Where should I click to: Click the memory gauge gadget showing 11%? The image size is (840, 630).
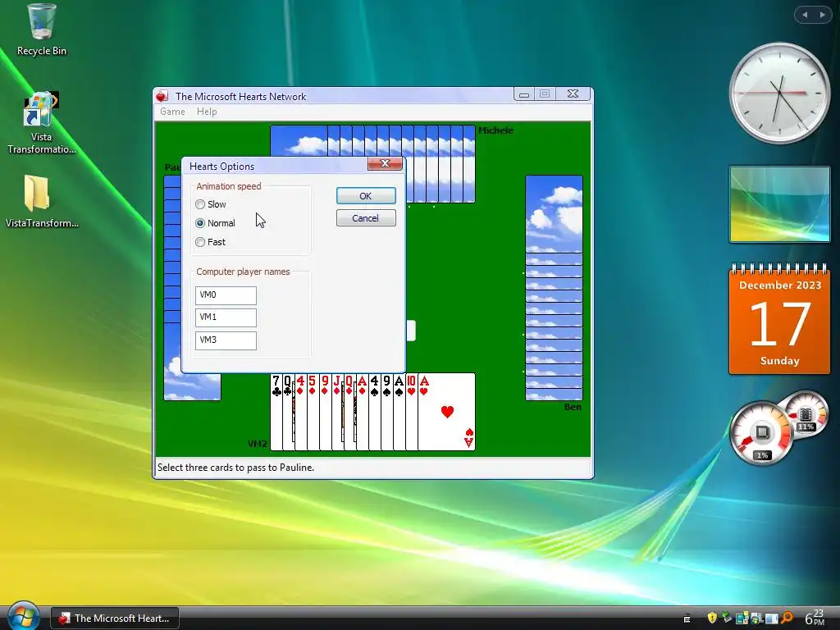tap(806, 415)
